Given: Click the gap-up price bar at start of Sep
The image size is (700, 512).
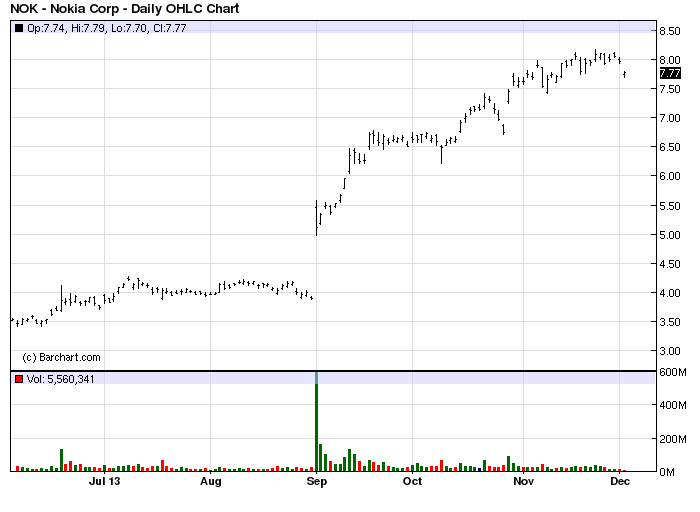Looking at the screenshot, I should (317, 218).
